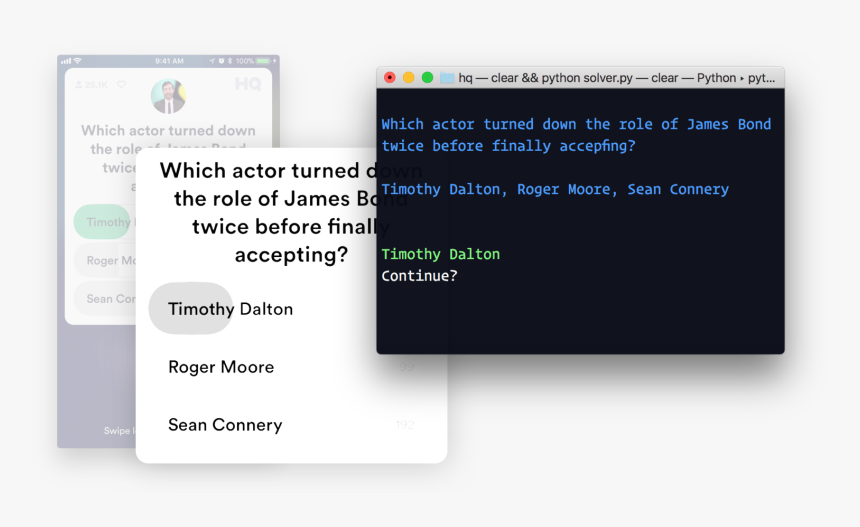Choose Roger Moore in the enlarged card
The height and width of the screenshot is (527, 860).
(x=221, y=367)
